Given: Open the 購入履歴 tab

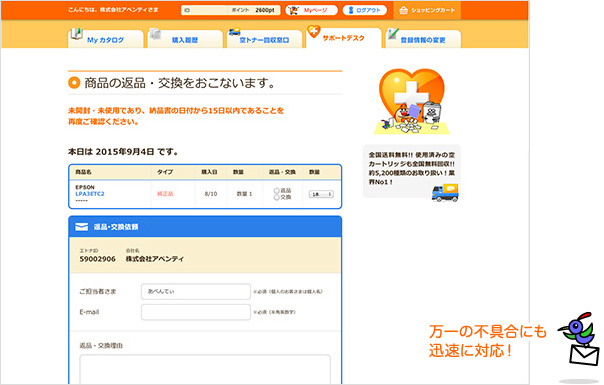Looking at the screenshot, I should click(x=185, y=39).
